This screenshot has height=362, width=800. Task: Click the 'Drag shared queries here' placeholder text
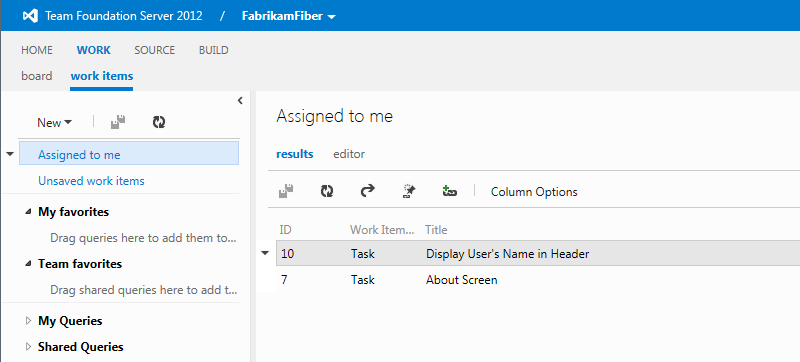point(143,290)
